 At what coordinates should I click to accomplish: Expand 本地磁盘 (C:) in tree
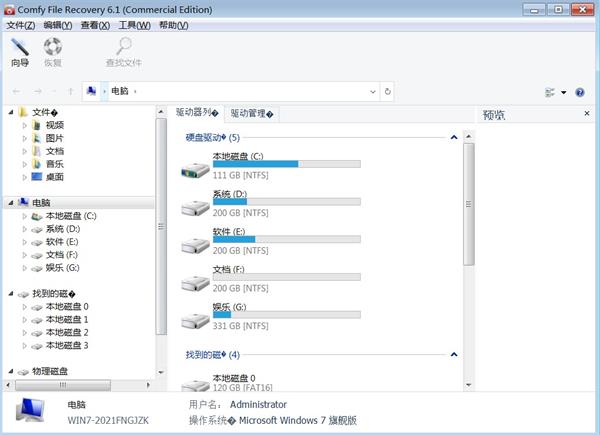click(25, 216)
